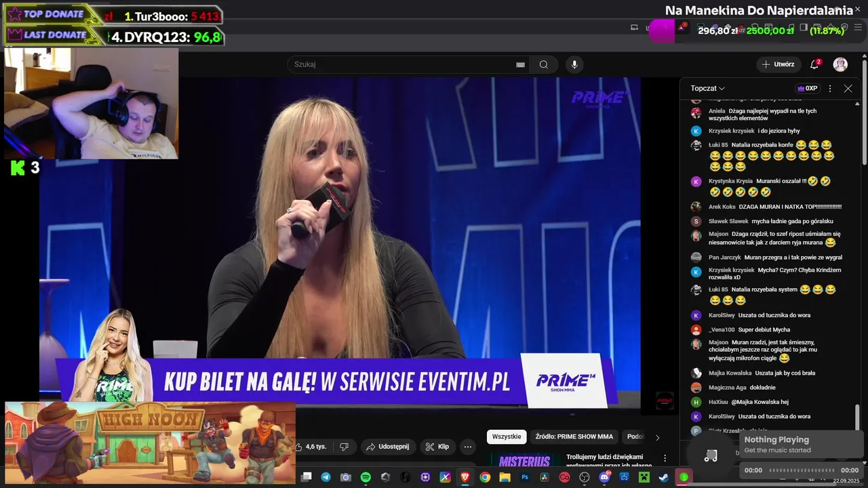
Task: Click chat username _Vena100
Action: point(722,329)
